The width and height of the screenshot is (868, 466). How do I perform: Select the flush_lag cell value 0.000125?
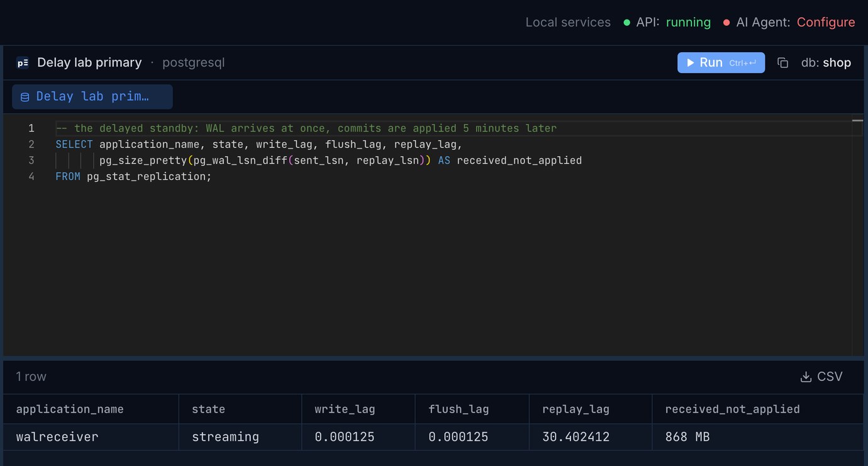click(472, 437)
